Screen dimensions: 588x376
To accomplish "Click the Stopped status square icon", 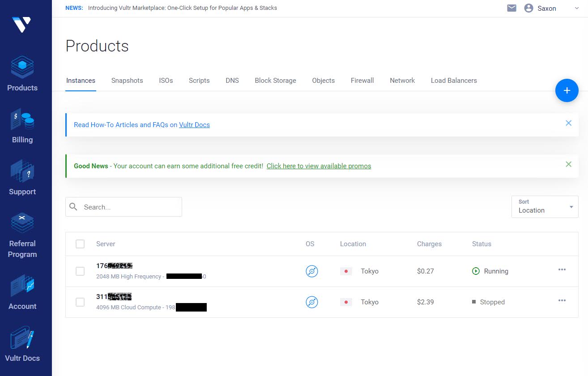I will [x=474, y=302].
